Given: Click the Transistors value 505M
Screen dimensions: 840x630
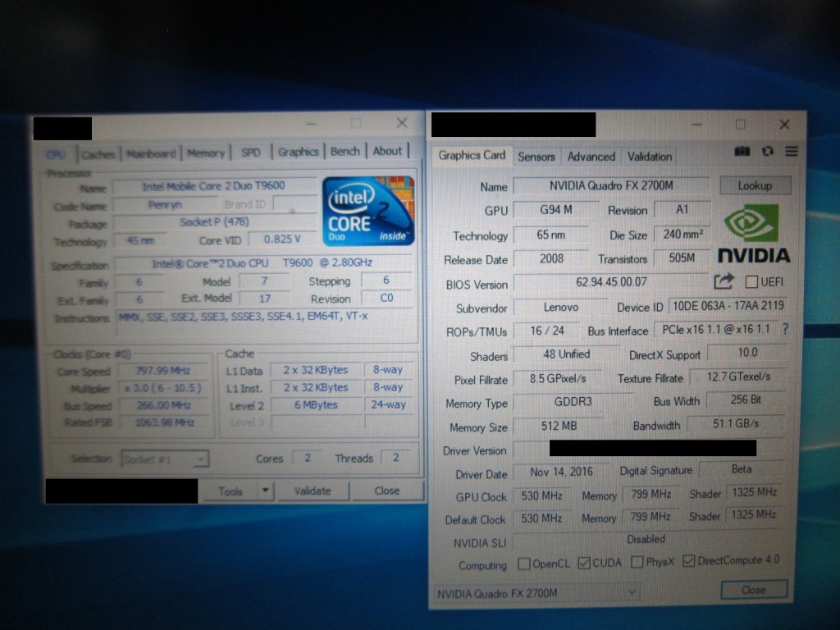Looking at the screenshot, I should point(682,258).
